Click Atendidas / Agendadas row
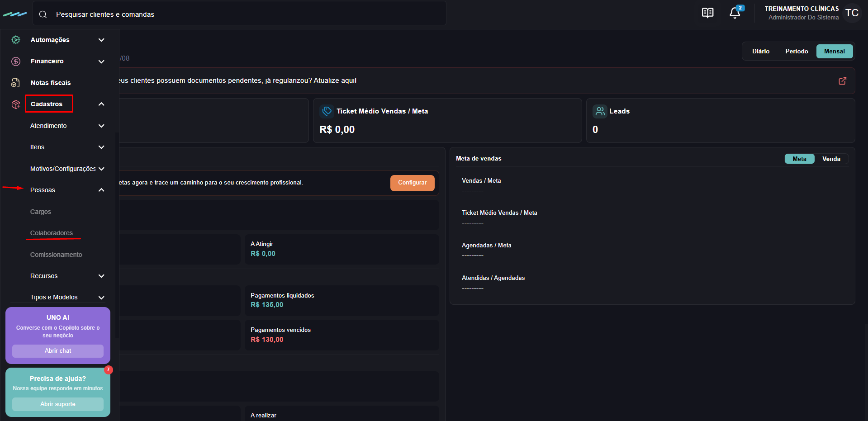The width and height of the screenshot is (868, 421). 493,282
